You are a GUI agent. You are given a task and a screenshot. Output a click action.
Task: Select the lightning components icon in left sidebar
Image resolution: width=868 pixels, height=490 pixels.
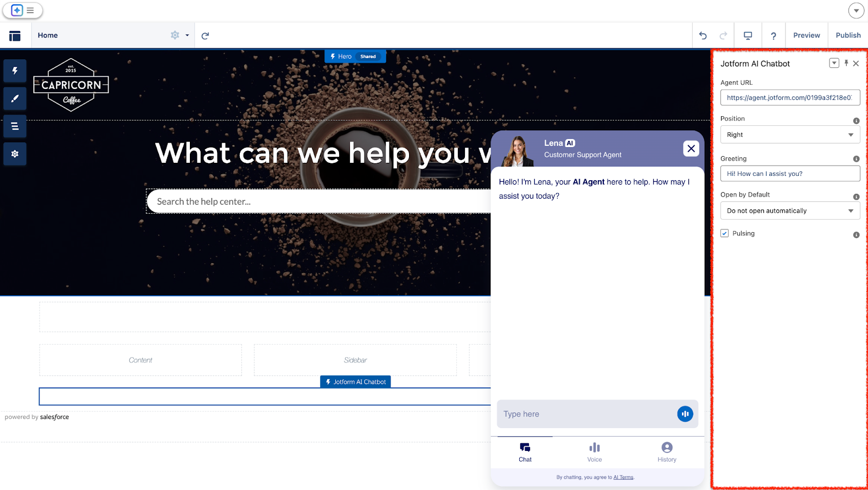coord(15,71)
